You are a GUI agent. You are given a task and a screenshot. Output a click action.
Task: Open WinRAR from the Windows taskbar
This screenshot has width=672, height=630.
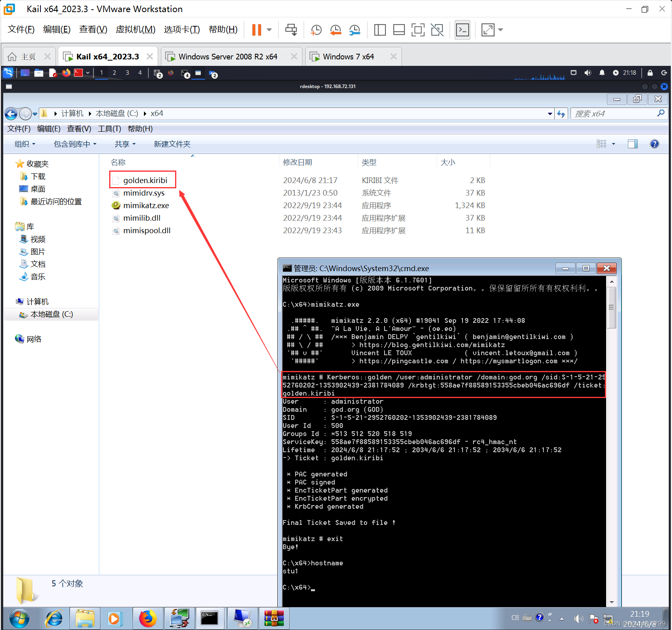[274, 619]
